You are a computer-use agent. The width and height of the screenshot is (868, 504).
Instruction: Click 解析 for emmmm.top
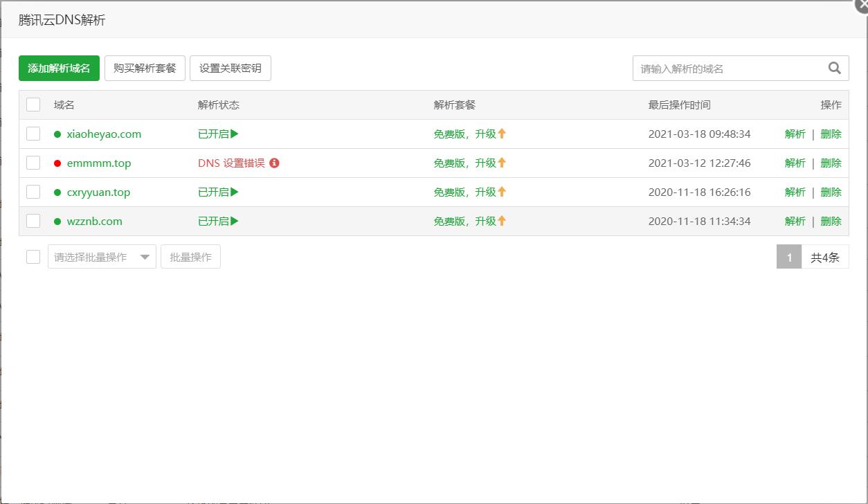point(795,163)
